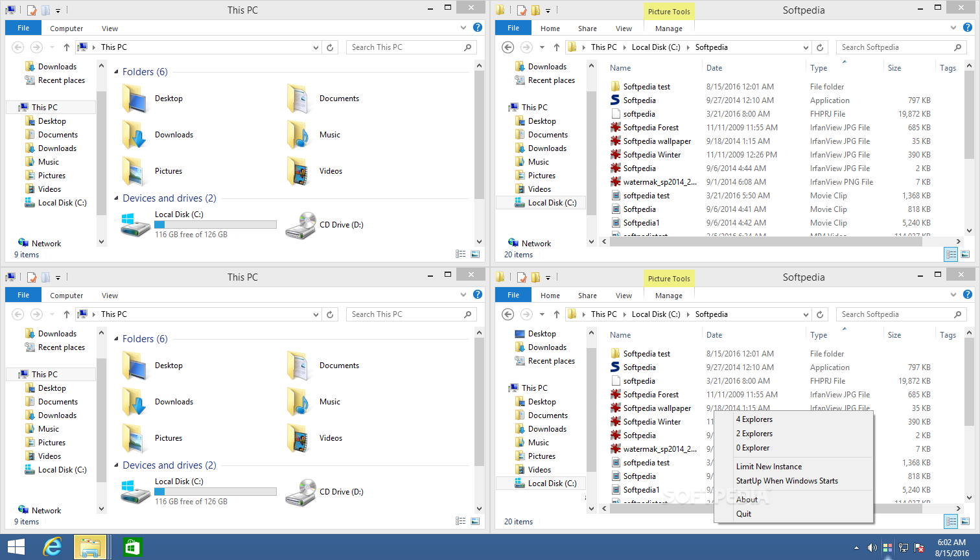This screenshot has width=980, height=560.
Task: Click Local Disk capacity bar in top-left window
Action: (x=215, y=225)
